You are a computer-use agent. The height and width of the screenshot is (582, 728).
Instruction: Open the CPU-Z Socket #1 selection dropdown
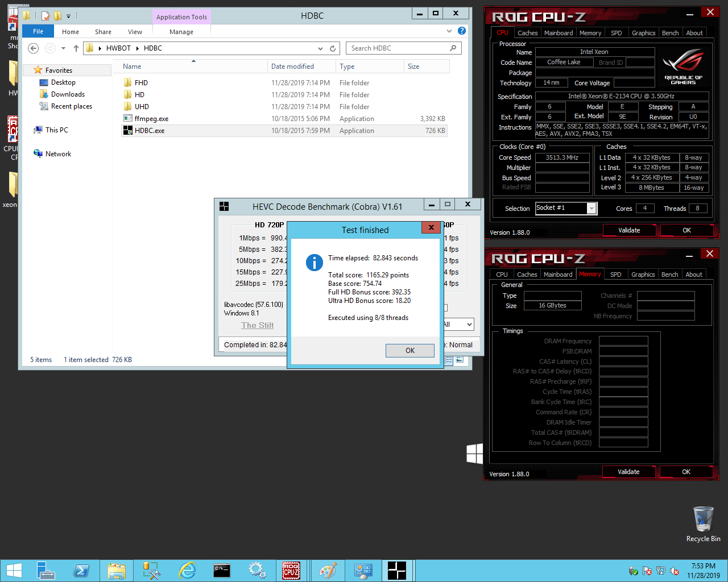click(591, 209)
